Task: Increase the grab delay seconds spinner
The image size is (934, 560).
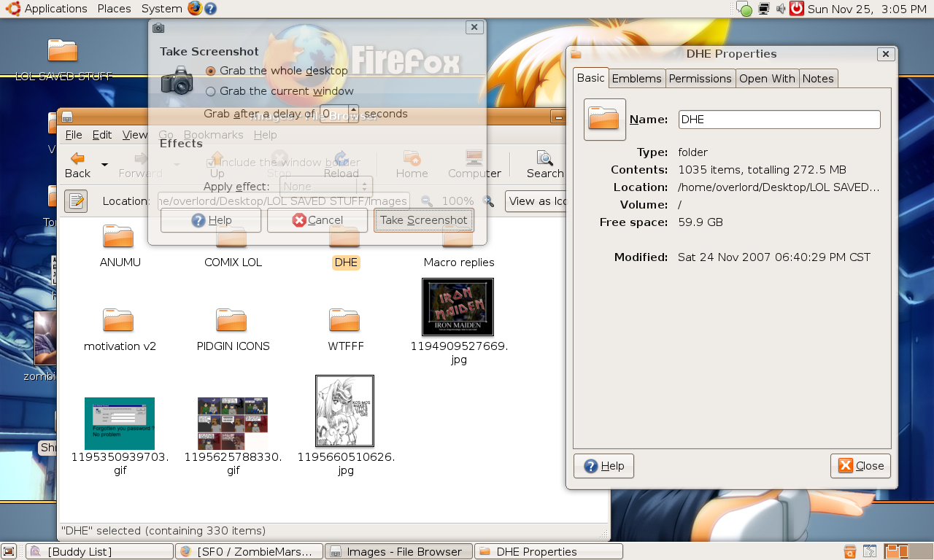Action: pos(354,109)
